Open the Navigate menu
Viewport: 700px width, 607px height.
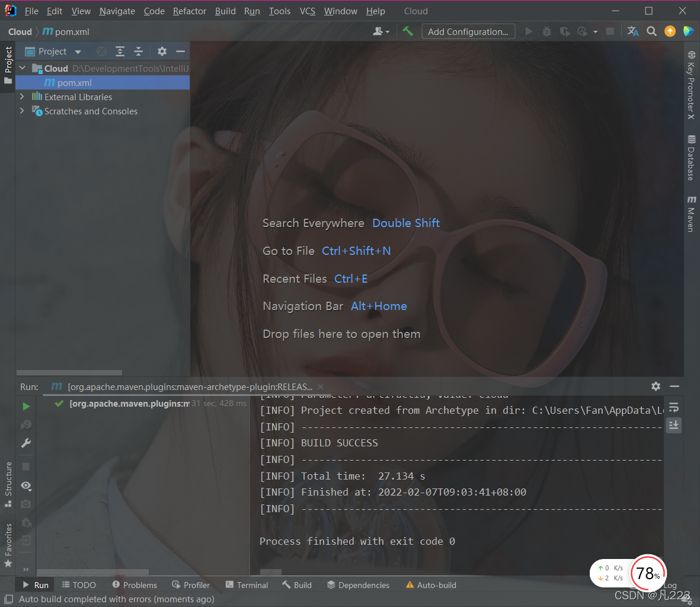(117, 11)
